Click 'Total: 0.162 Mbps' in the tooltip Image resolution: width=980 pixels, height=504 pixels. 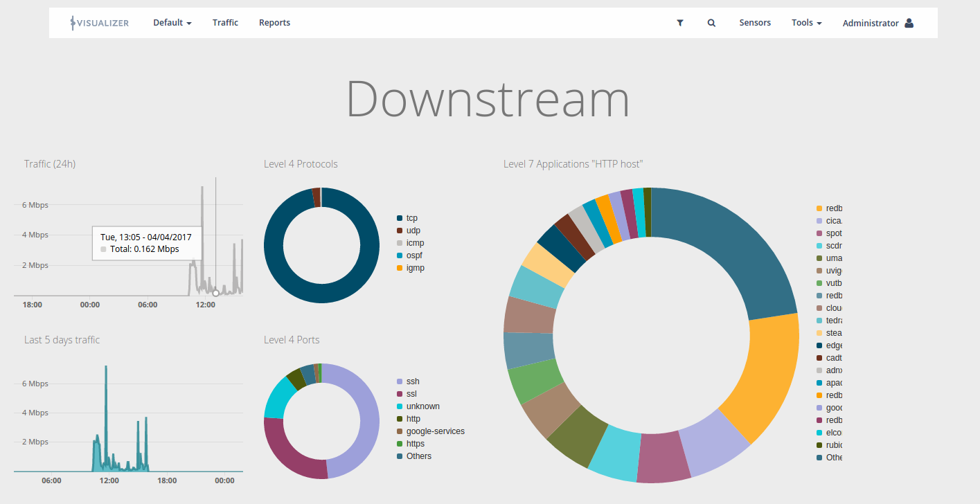click(145, 249)
